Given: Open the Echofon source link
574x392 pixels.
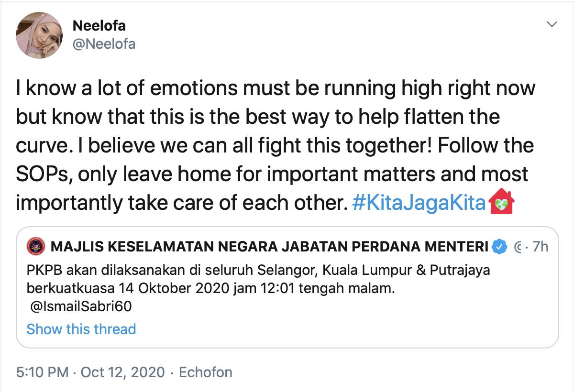Looking at the screenshot, I should [x=205, y=372].
